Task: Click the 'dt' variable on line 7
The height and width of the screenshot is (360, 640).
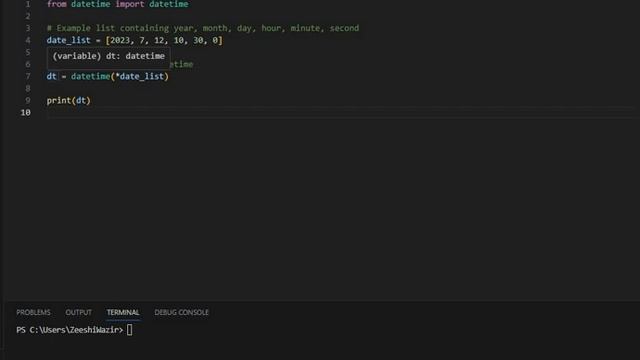Action: coord(51,76)
